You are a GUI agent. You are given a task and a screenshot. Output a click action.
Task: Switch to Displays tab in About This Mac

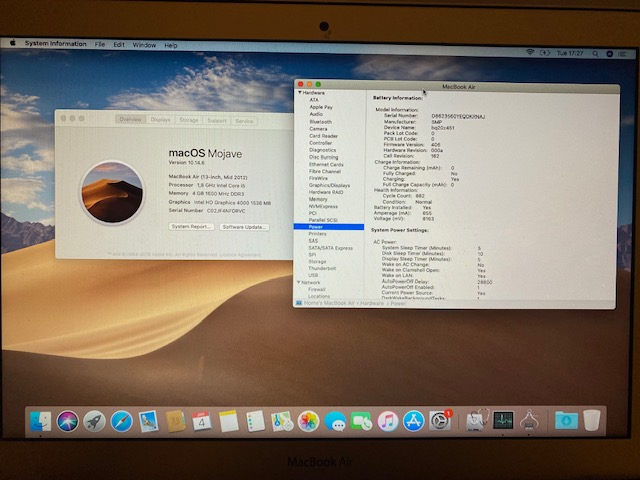pos(160,120)
